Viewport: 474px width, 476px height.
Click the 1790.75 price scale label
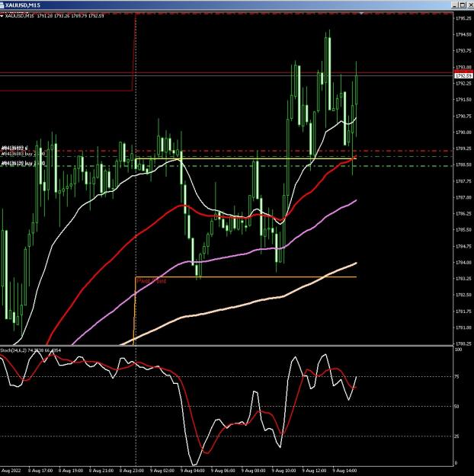click(x=463, y=116)
